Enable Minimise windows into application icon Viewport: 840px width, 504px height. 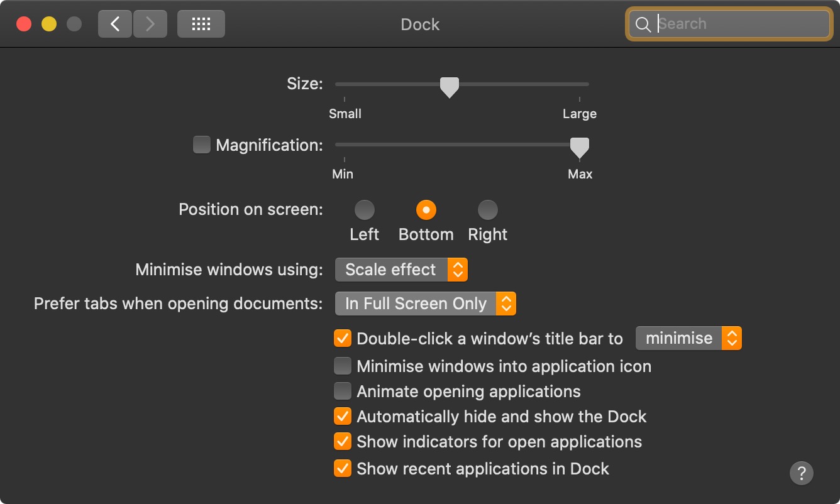pyautogui.click(x=342, y=366)
